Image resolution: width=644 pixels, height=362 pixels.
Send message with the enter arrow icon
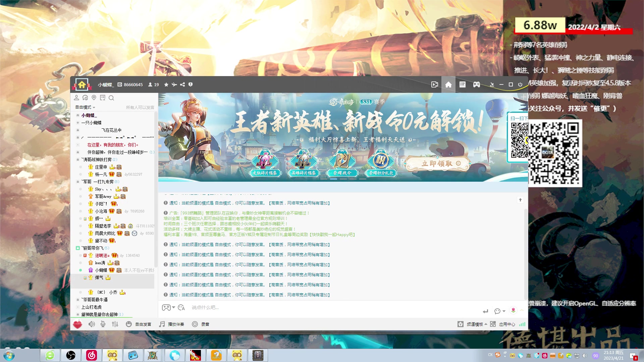point(485,311)
